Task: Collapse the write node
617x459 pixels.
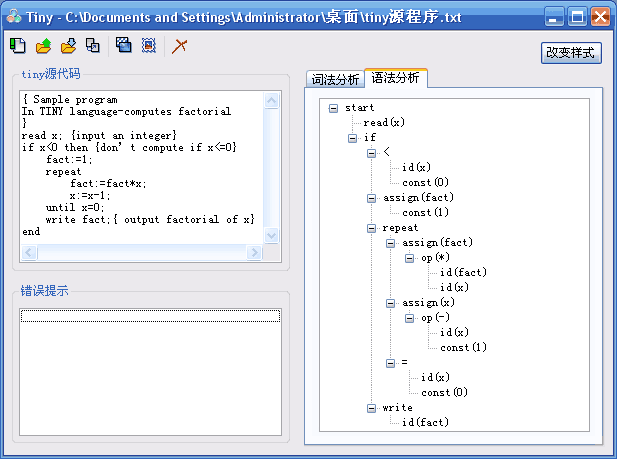Action: point(372,408)
